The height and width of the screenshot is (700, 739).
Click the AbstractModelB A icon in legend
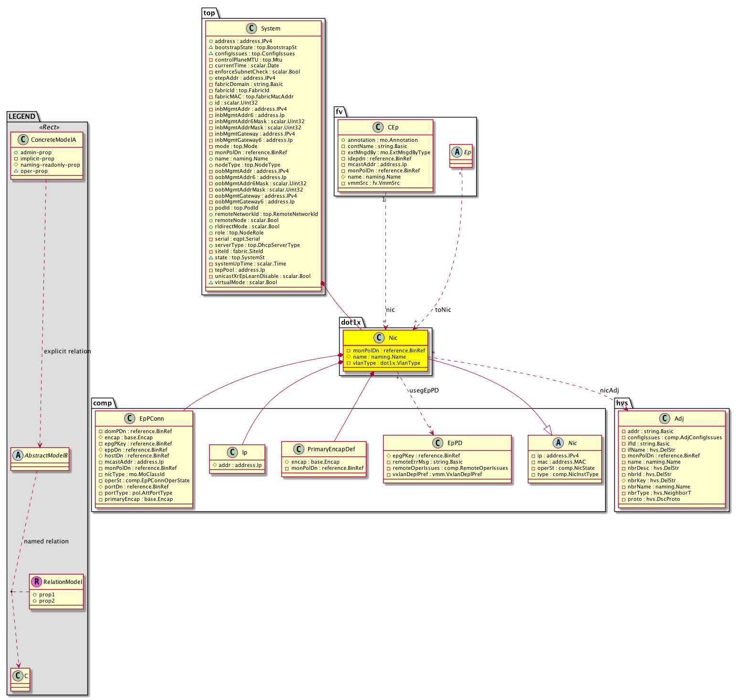click(17, 455)
